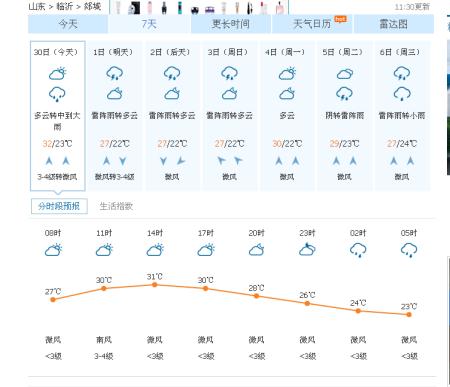The image size is (450, 387).
Task: Click the 05时 hourly rain icon
Action: (x=409, y=250)
